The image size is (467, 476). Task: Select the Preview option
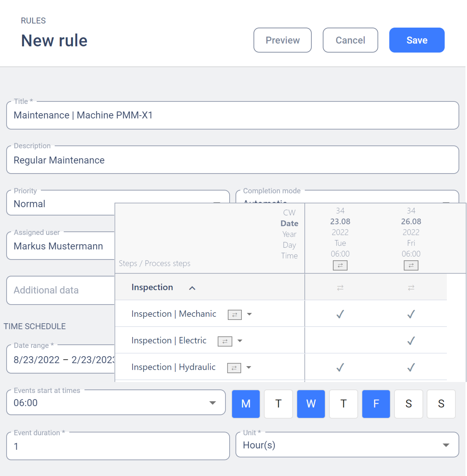282,40
